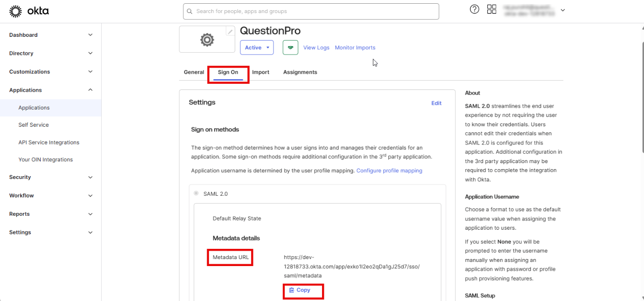Image resolution: width=644 pixels, height=301 pixels.
Task: Open the apps grid icon
Action: (x=491, y=9)
